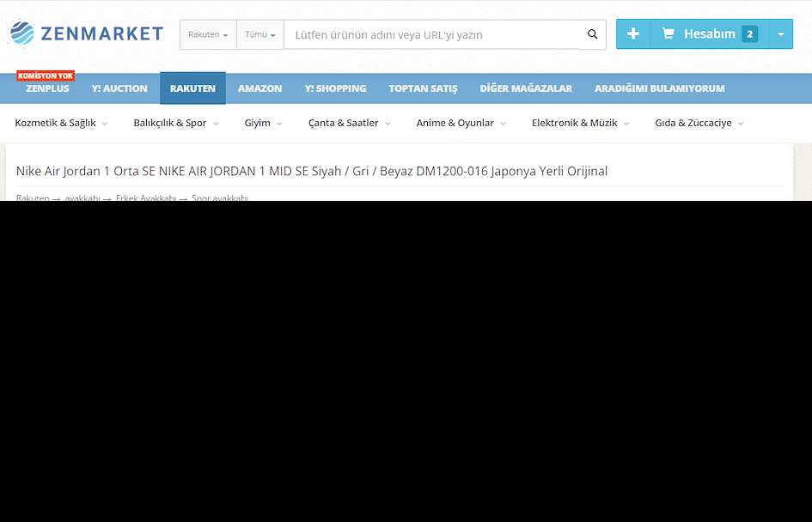Open the Rakuten store selector dropdown
Image resolution: width=812 pixels, height=522 pixels.
pos(208,34)
